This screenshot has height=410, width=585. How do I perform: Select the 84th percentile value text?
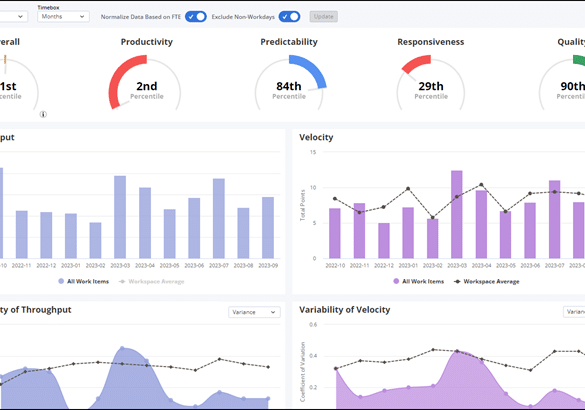coord(289,86)
